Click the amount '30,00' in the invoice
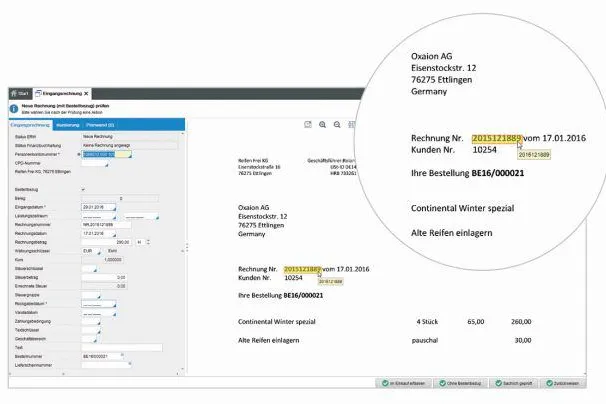This screenshot has width=606, height=404. (523, 341)
